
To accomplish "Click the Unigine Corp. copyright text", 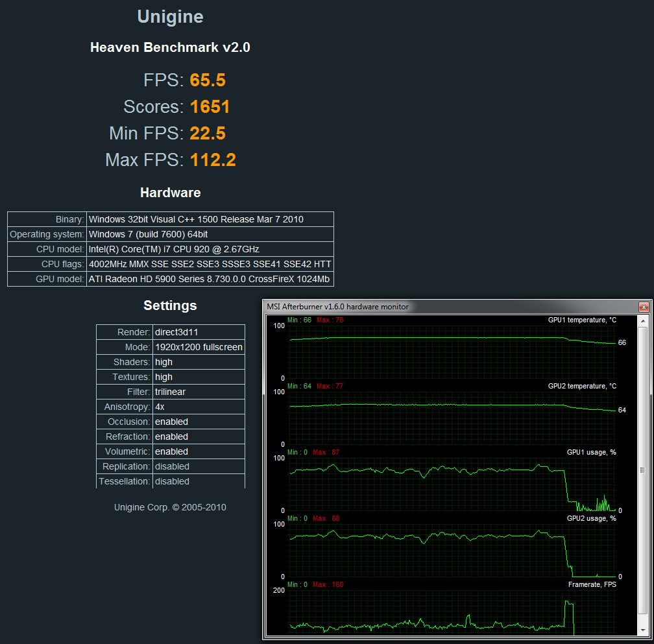I will [x=170, y=507].
